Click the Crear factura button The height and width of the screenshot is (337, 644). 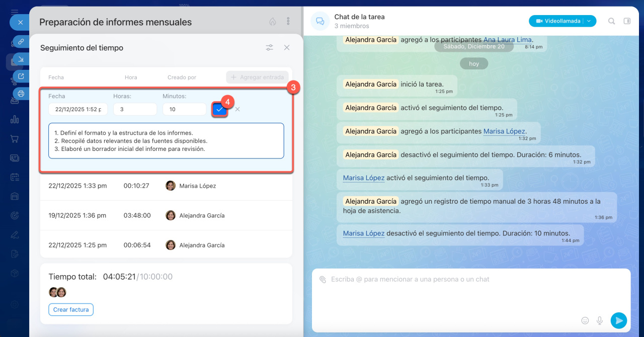71,309
